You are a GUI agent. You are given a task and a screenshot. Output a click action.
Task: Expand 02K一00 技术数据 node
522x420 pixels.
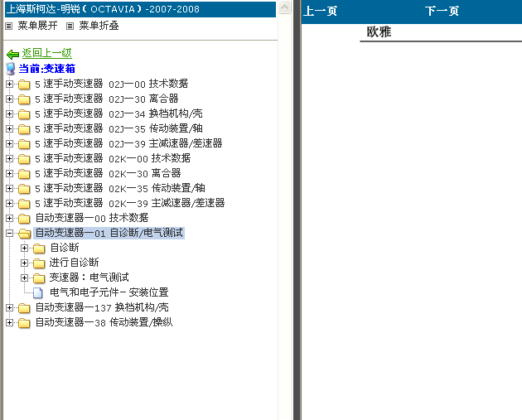pos(10,158)
